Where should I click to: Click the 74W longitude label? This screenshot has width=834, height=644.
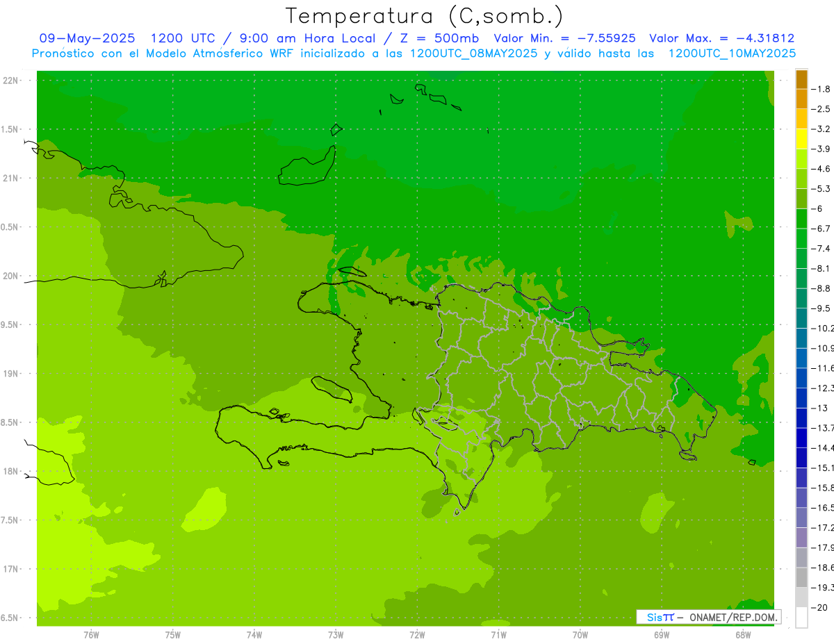pos(254,635)
